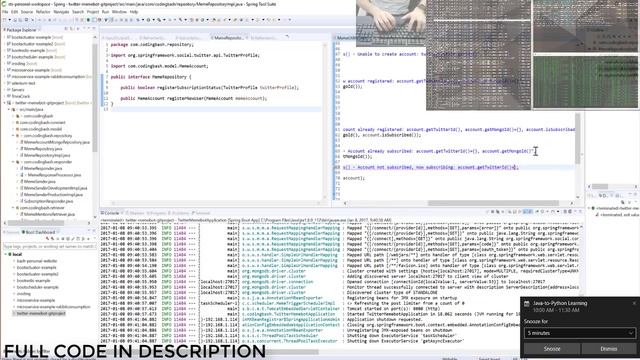
Task: Click the right editor horizontal scrollbar
Action: point(493,203)
